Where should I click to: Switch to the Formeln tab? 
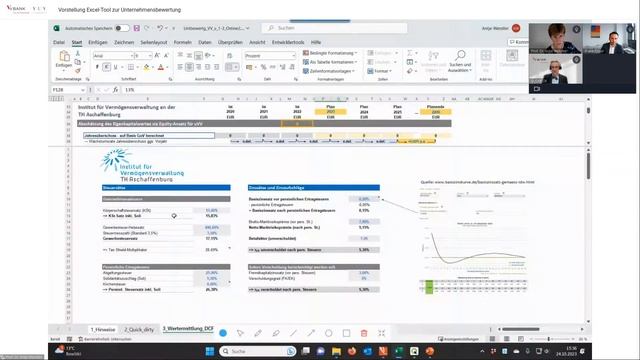pos(182,42)
